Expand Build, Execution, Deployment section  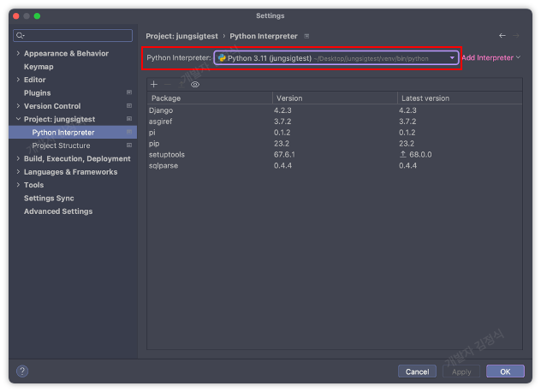(18, 158)
